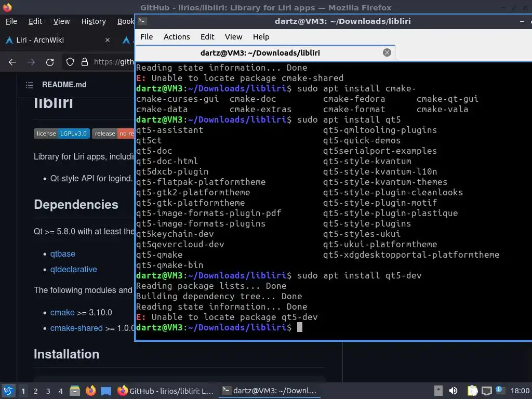Click 'qt5-styles-ukui' in terminal output
This screenshot has width=532, height=399.
(x=362, y=234)
